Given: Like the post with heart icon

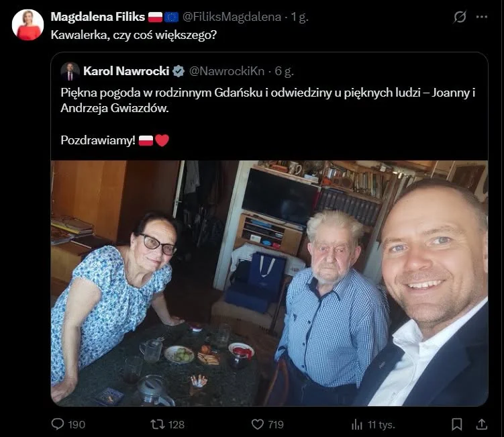Looking at the screenshot, I should coord(257,424).
